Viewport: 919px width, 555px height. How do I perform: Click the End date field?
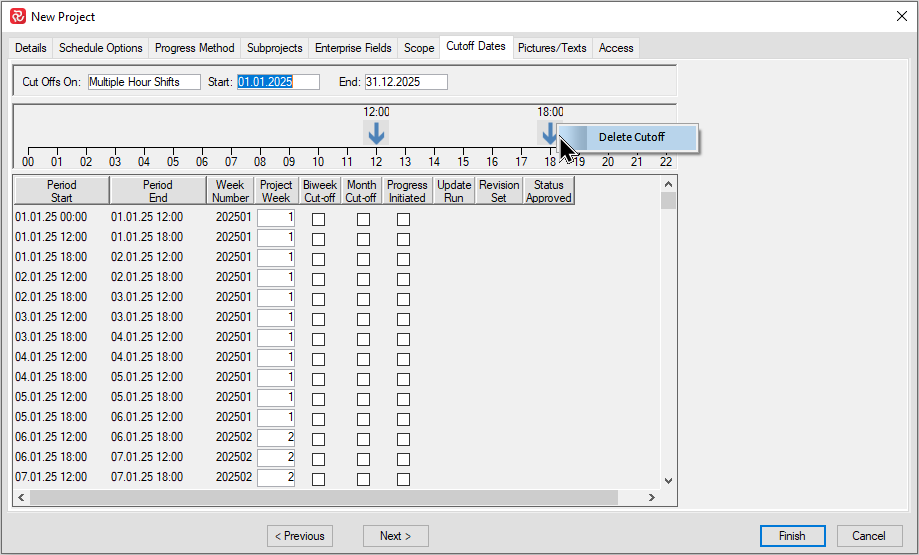point(406,82)
